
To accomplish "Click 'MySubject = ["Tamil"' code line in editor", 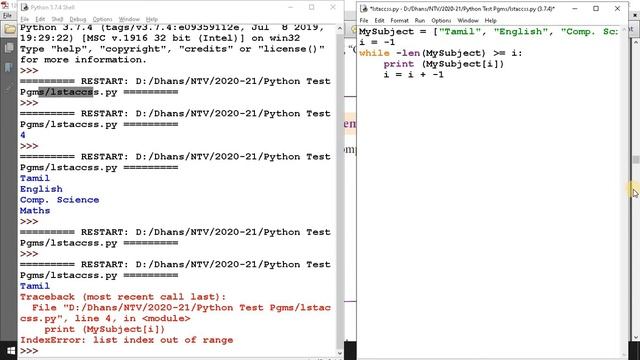I will click(489, 31).
